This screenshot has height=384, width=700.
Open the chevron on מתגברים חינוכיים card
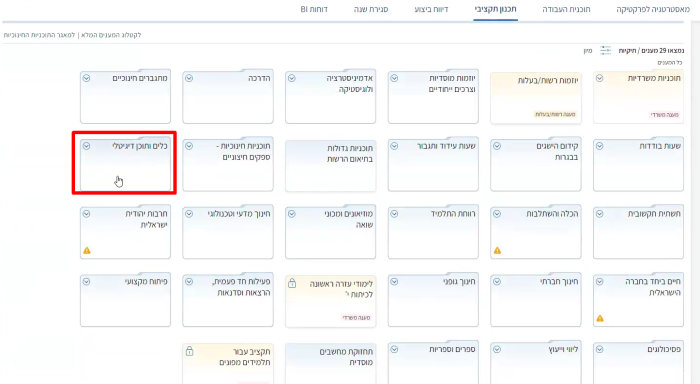[86, 78]
